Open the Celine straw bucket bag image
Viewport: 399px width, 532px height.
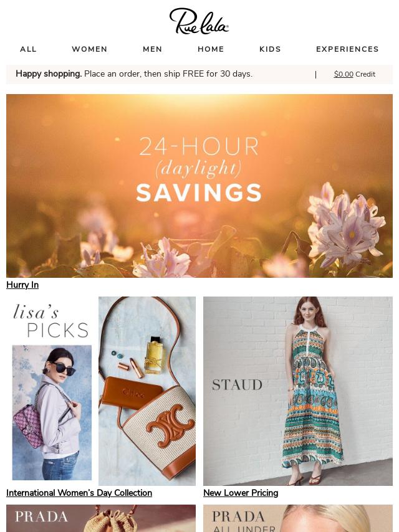point(147,391)
